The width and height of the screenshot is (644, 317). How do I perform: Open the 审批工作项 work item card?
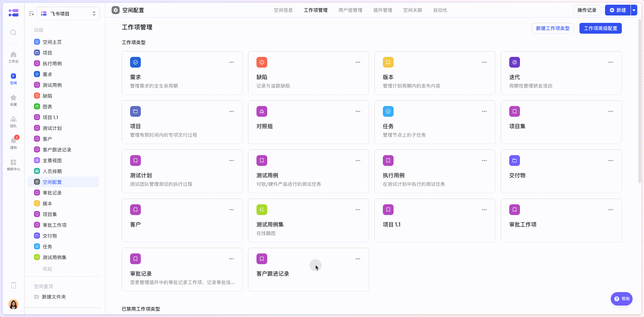pos(561,220)
